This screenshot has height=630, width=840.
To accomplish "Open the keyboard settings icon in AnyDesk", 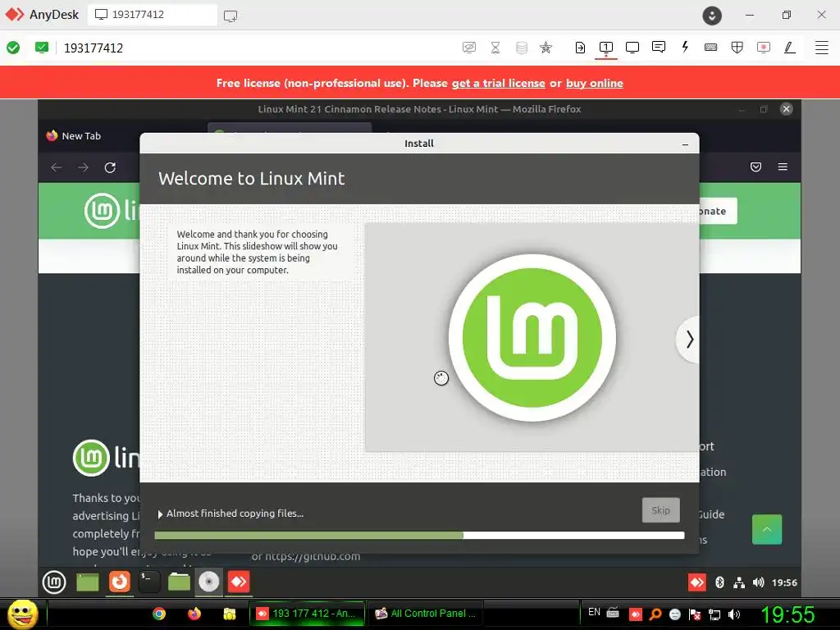I will [x=711, y=48].
